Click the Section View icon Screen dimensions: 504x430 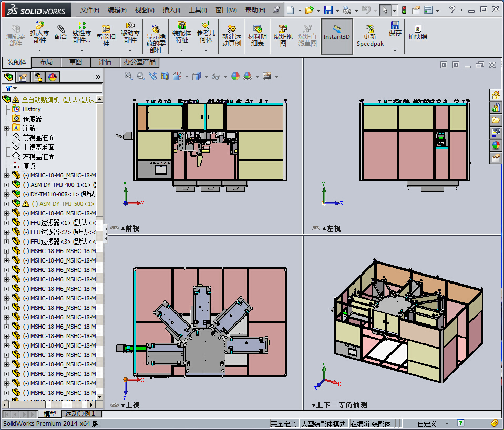[165, 76]
